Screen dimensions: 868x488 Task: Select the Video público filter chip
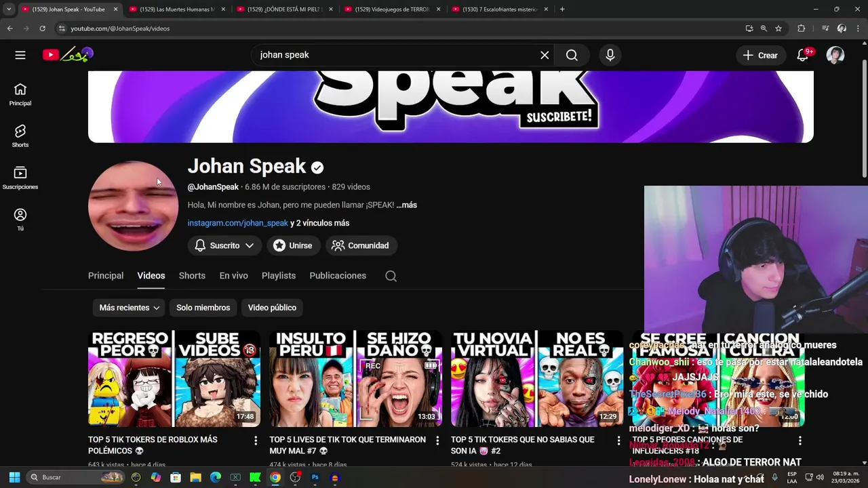pyautogui.click(x=272, y=308)
